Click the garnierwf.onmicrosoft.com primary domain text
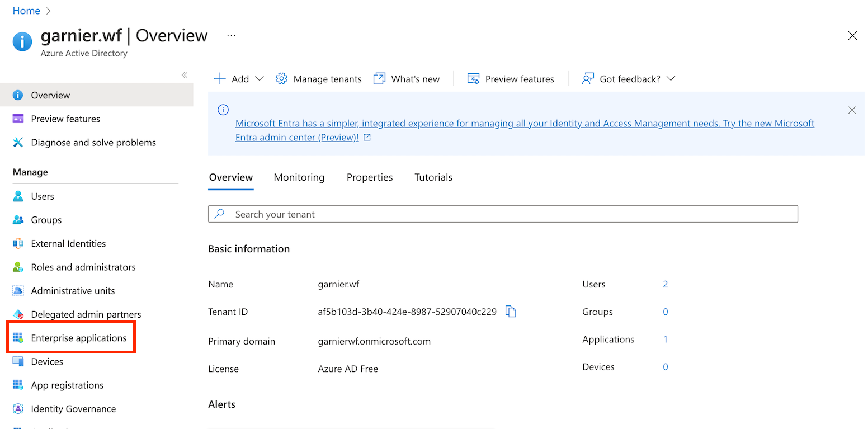This screenshot has height=429, width=868. tap(374, 341)
